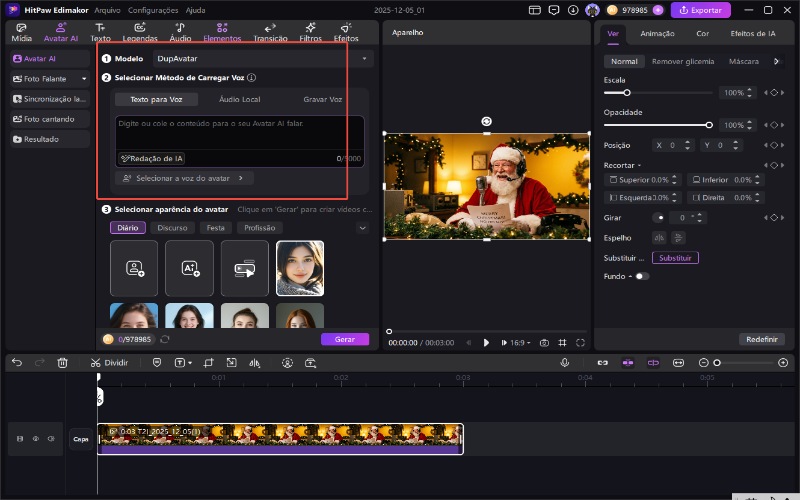Open the Transição panel
This screenshot has width=800, height=500.
pyautogui.click(x=270, y=32)
